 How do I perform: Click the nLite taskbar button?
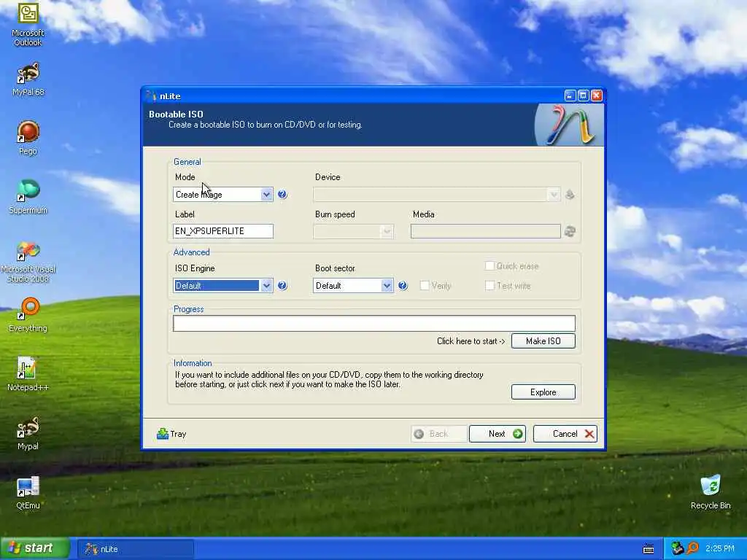pyautogui.click(x=136, y=549)
